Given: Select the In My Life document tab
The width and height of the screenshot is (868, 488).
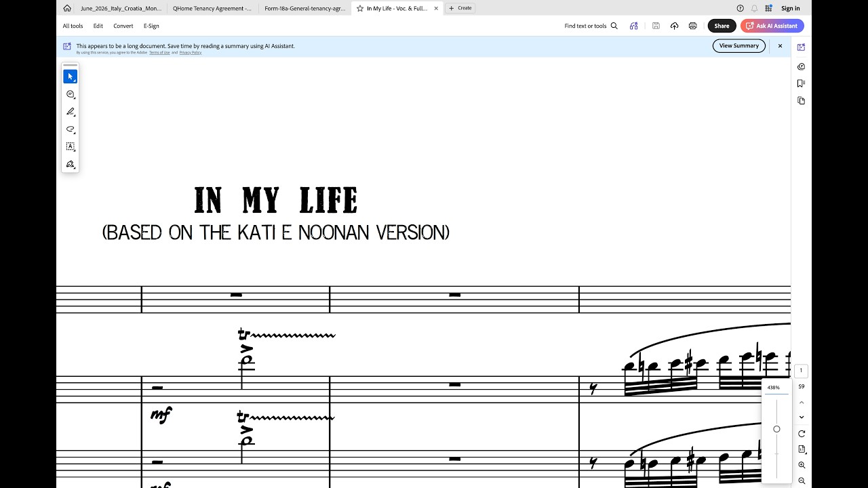Looking at the screenshot, I should coord(397,8).
